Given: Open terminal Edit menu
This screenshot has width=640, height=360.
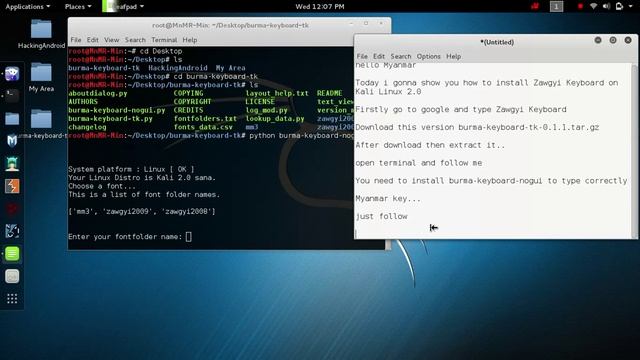Looking at the screenshot, I should [x=93, y=40].
